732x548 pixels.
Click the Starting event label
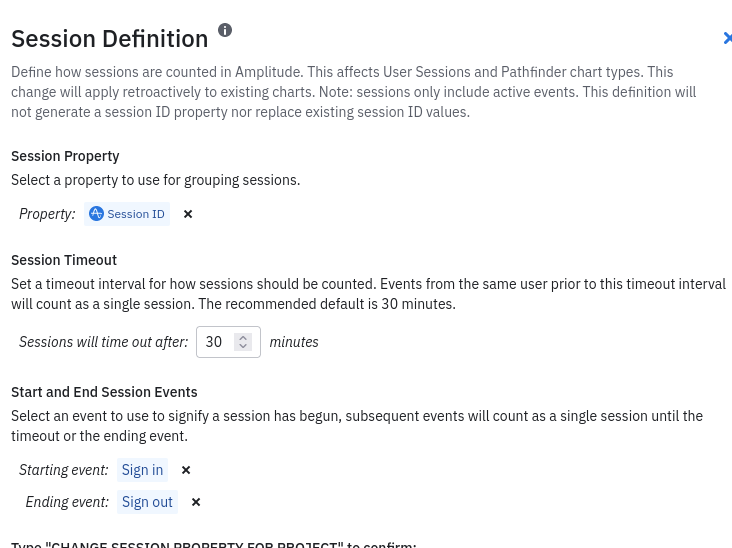pos(64,470)
